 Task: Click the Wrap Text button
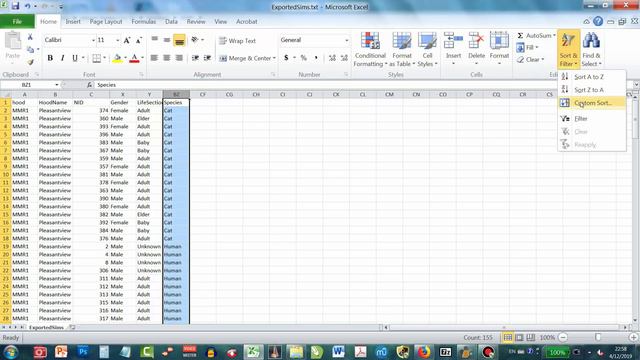tap(238, 41)
